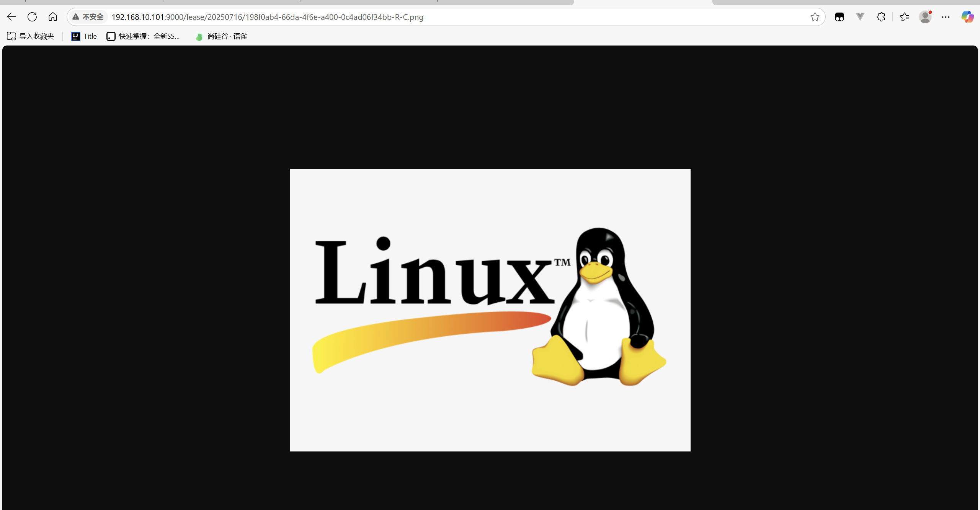Reload the current page
This screenshot has height=510, width=980.
(x=32, y=17)
